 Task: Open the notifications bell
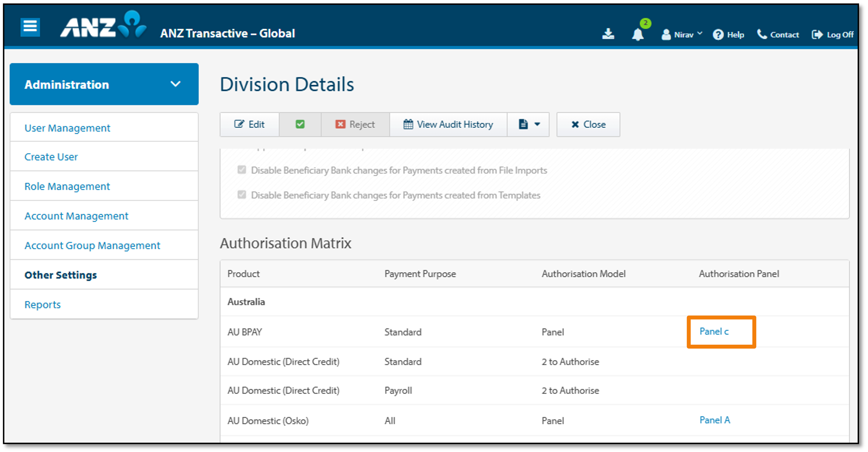pyautogui.click(x=638, y=35)
